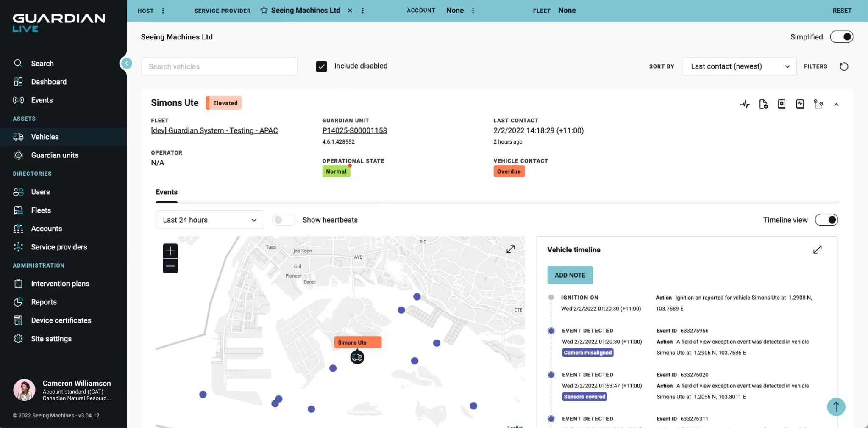Click the Sensors covered event tag
Image resolution: width=868 pixels, height=428 pixels.
pos(584,397)
